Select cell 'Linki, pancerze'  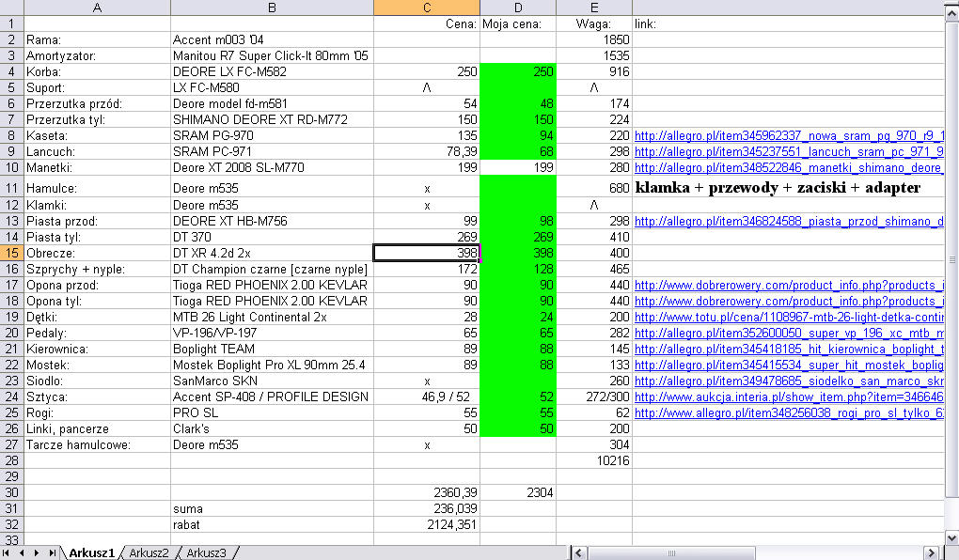click(x=97, y=428)
